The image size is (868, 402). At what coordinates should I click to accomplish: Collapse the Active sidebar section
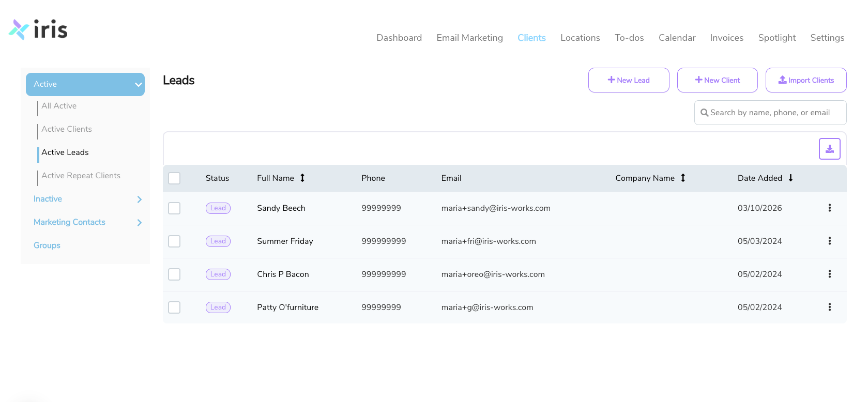tap(85, 84)
